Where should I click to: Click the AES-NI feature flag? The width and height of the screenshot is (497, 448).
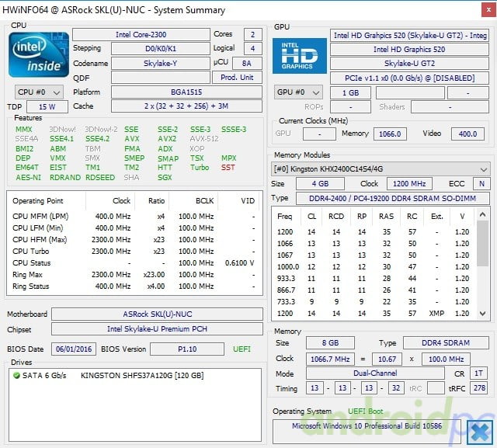pyautogui.click(x=28, y=178)
